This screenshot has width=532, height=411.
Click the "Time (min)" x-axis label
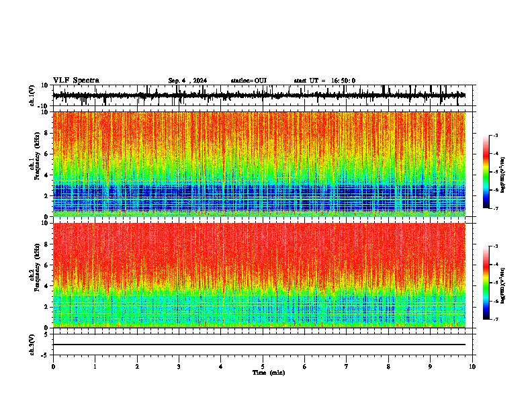tap(269, 373)
